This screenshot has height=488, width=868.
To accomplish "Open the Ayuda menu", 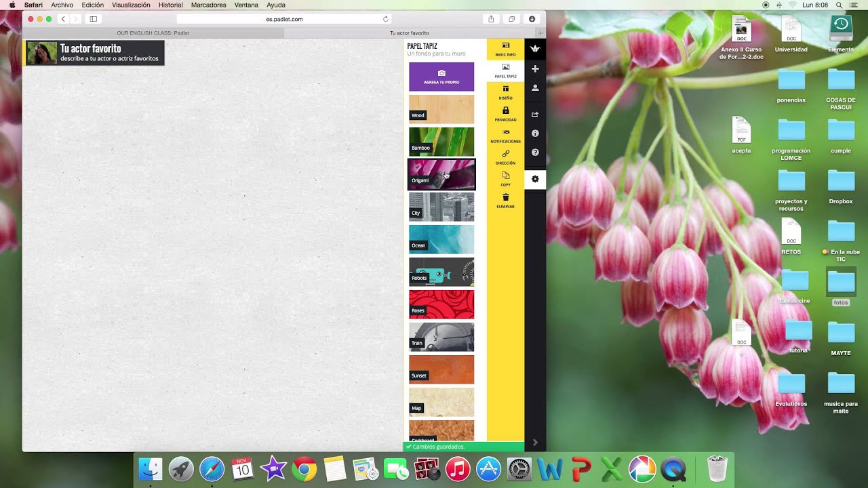I will (276, 5).
